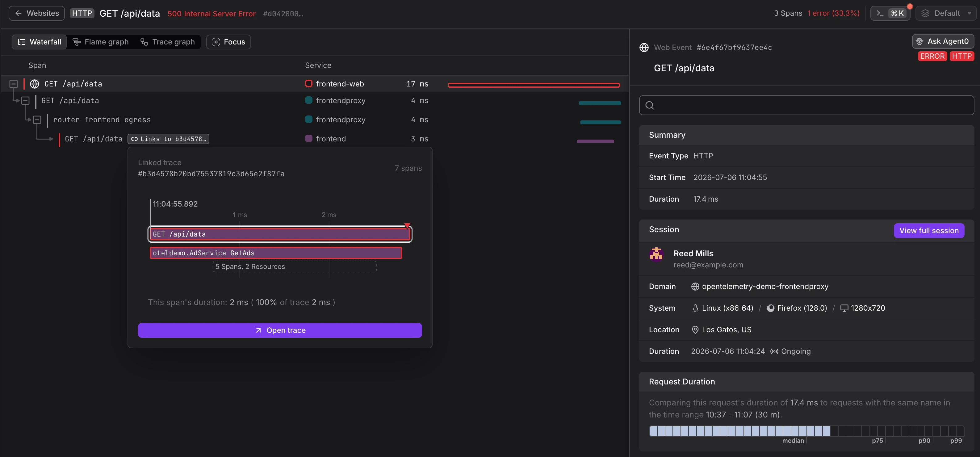Screen dimensions: 980x457
Task: Click the HTTP tag in details panel
Action: pyautogui.click(x=962, y=56)
